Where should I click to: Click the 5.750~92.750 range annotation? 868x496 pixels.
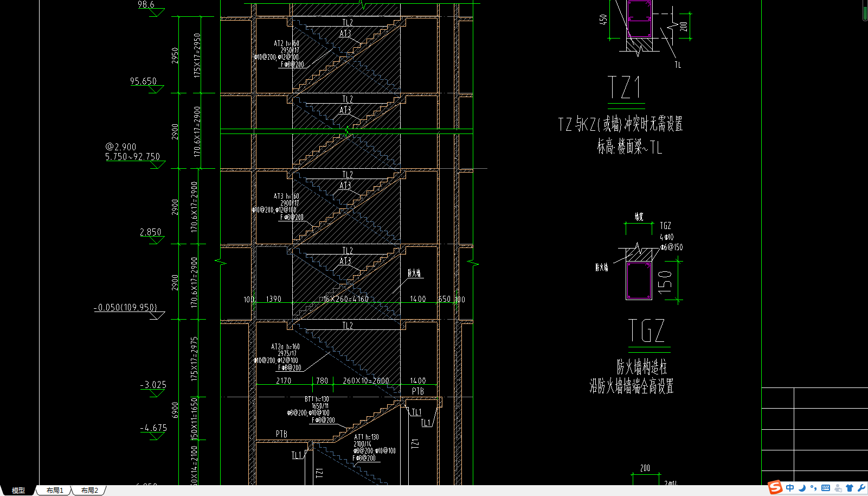(x=133, y=157)
